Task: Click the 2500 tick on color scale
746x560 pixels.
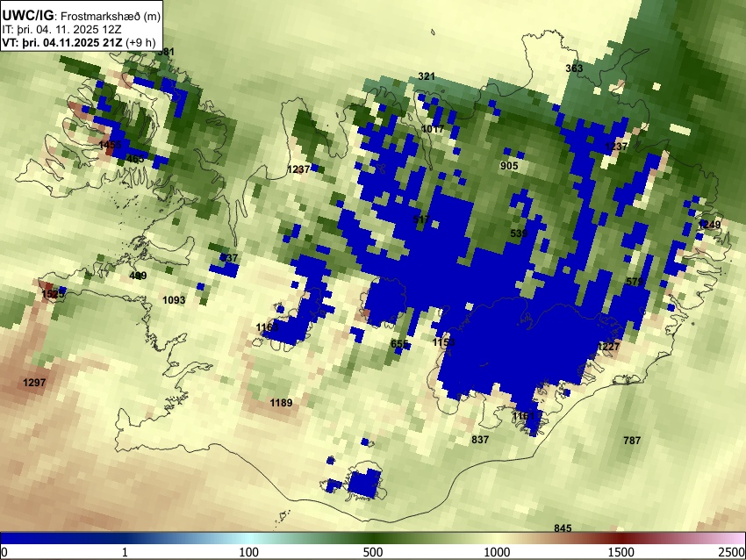Action: 733,552
